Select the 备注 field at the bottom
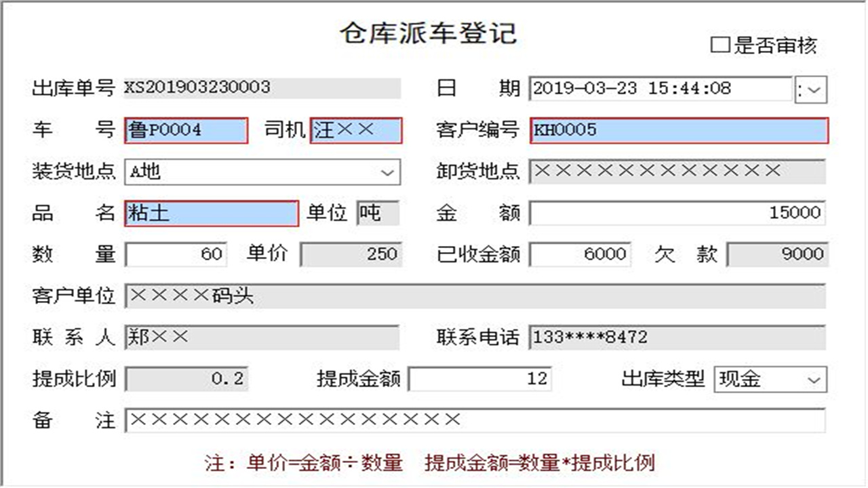Image resolution: width=868 pixels, height=488 pixels. [475, 421]
